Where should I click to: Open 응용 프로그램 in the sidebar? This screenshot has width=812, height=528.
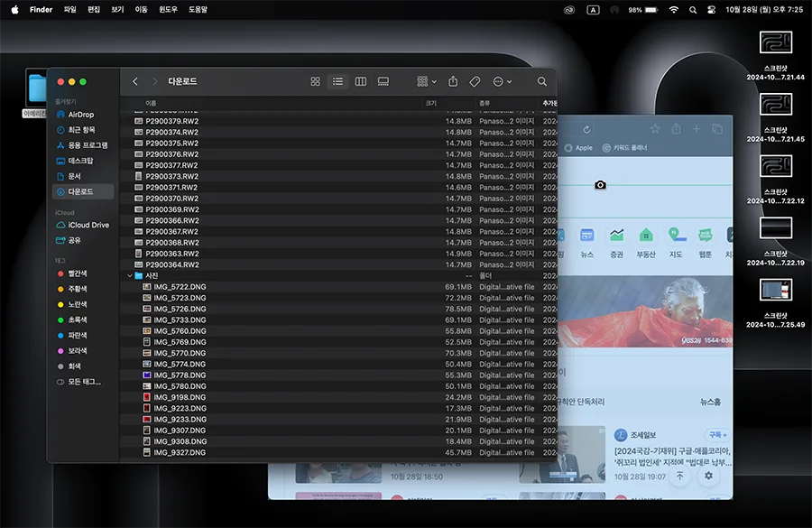tap(83, 145)
